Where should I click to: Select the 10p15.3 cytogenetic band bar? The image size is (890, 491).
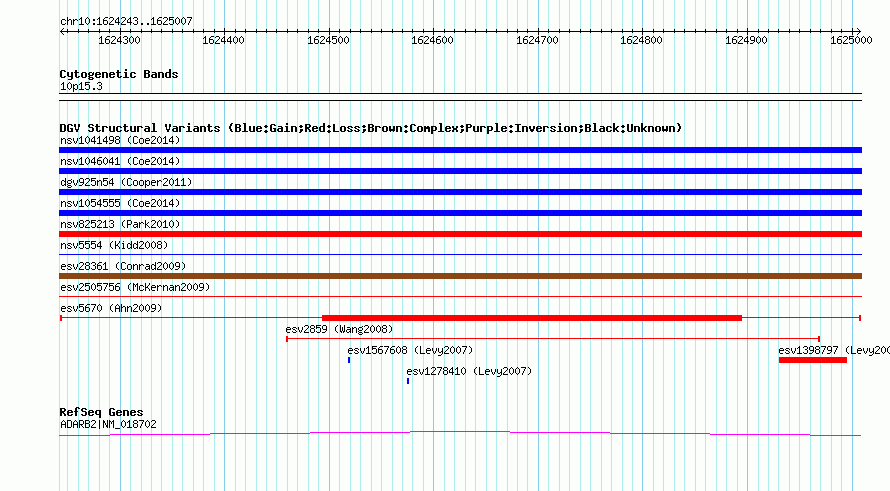coord(460,97)
